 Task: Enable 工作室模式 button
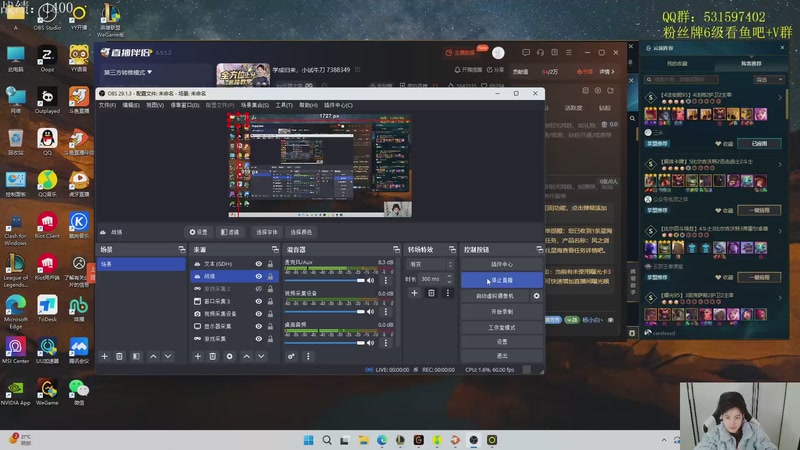click(x=502, y=327)
